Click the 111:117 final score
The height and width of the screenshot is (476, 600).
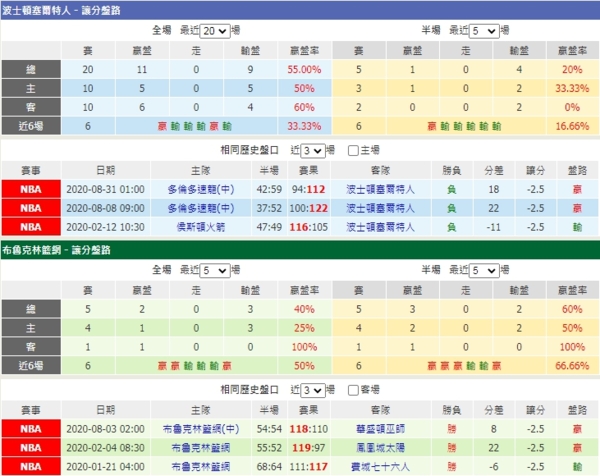308,467
